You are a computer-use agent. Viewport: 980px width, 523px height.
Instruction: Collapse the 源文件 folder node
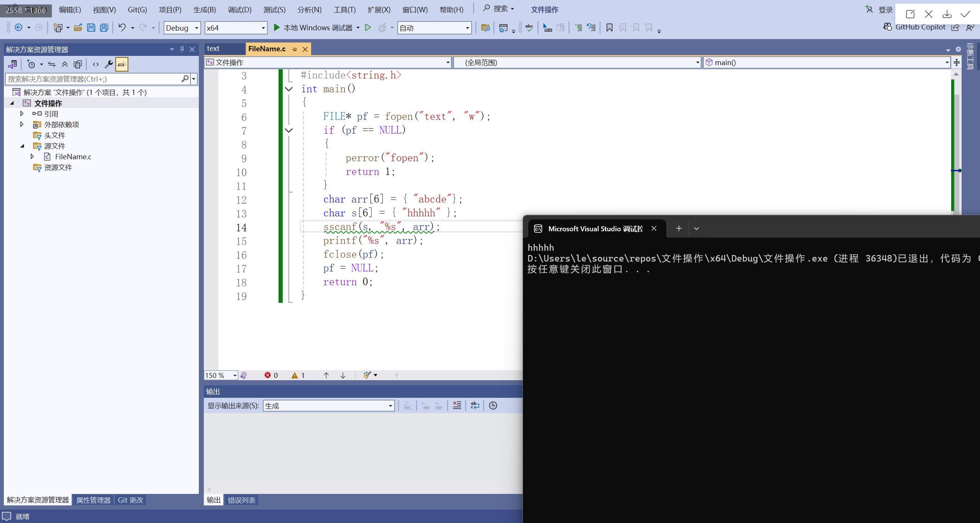pyautogui.click(x=22, y=145)
